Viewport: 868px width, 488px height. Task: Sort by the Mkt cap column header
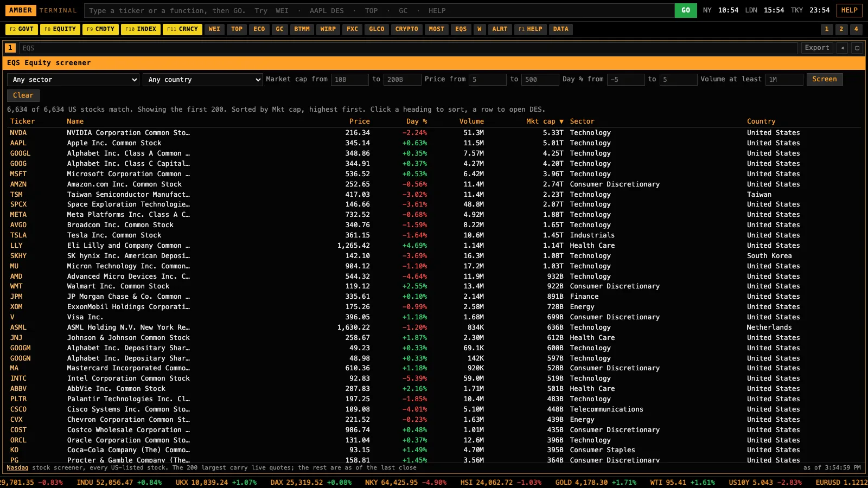545,121
